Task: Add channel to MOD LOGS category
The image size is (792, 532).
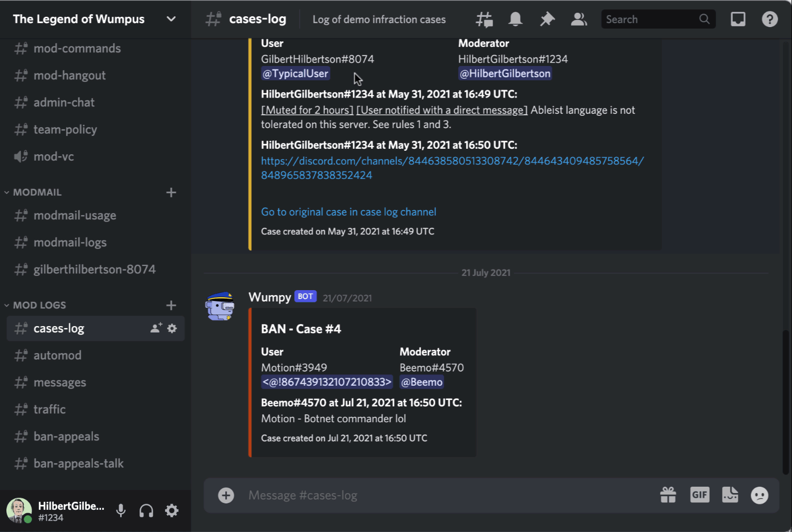Action: [x=171, y=305]
